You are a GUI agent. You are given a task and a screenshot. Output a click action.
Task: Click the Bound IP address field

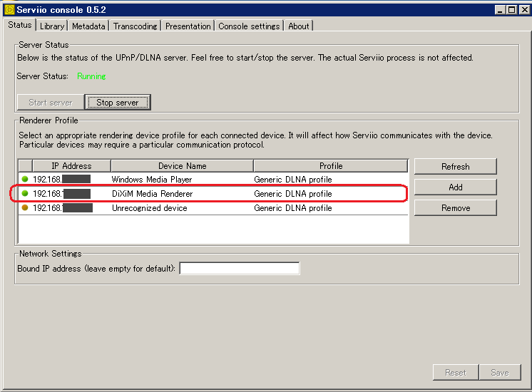coord(239,269)
